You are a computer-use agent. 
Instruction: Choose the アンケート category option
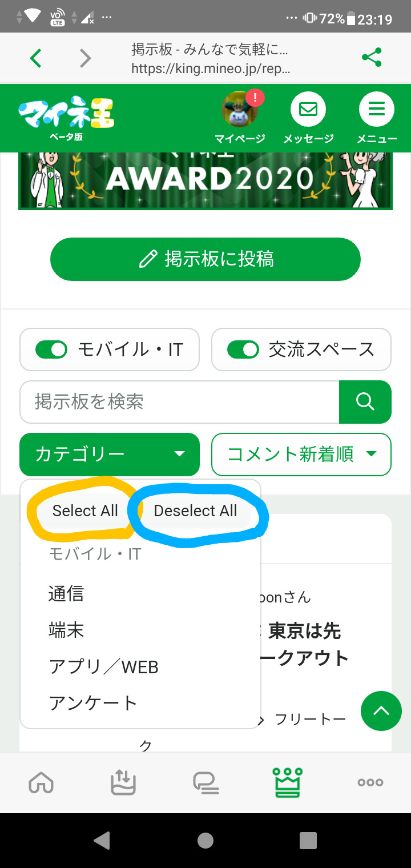click(93, 702)
